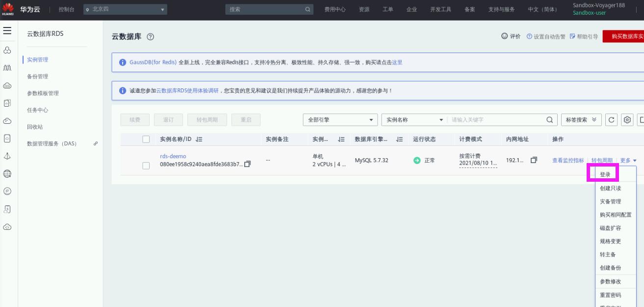The width and height of the screenshot is (644, 307).
Task: Open 支持与服务 in top menu
Action: coord(501,9)
